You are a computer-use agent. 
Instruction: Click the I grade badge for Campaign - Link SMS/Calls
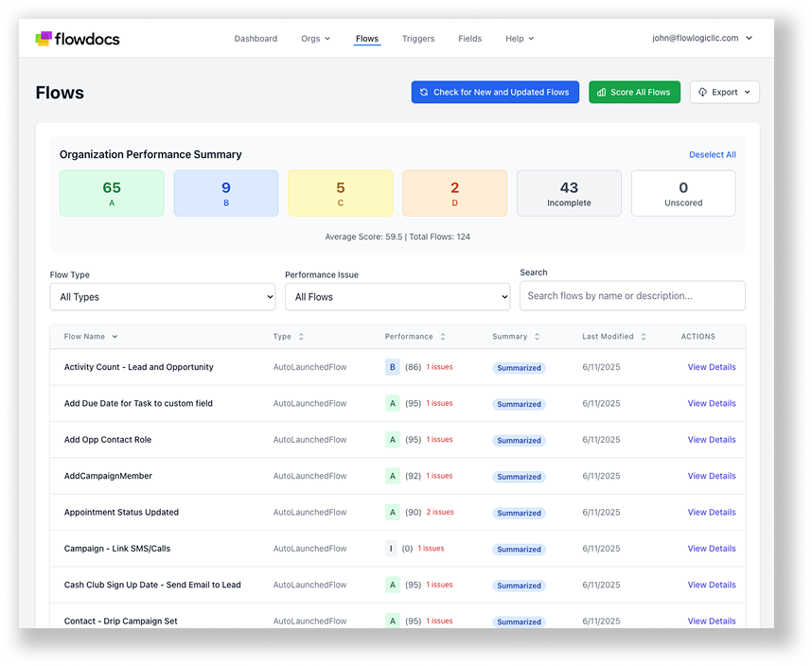click(x=391, y=548)
